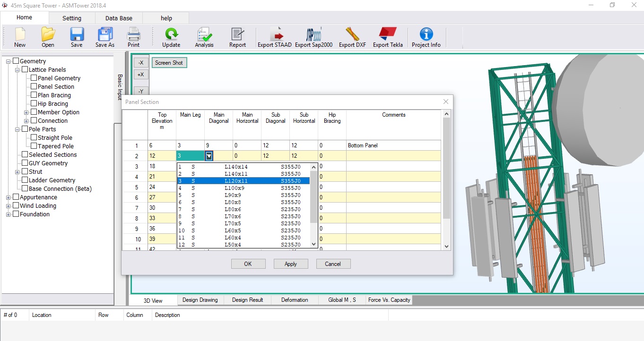Expand the Foundation node

coord(9,214)
